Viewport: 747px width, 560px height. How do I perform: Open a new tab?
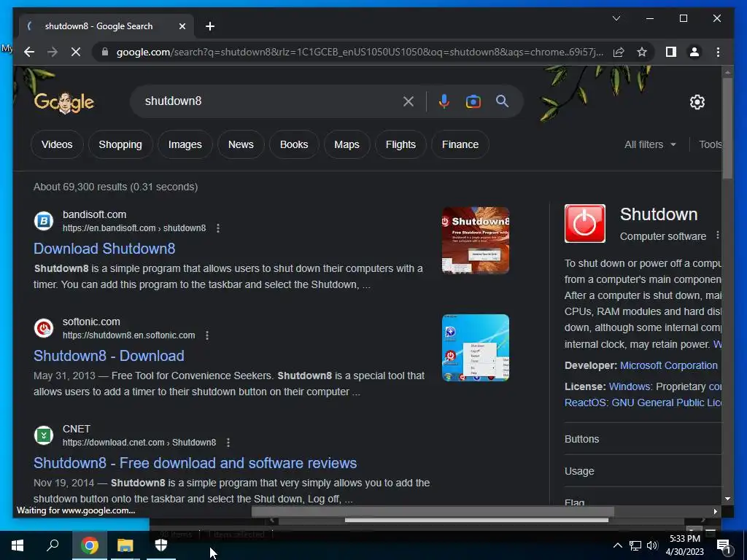pos(210,26)
